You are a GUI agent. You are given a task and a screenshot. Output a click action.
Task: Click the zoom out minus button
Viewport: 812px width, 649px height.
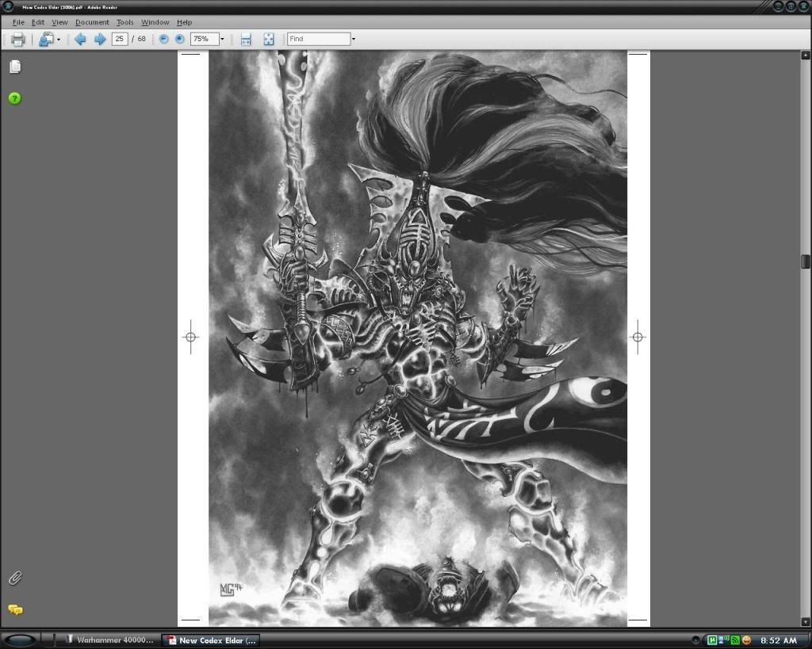pos(163,39)
